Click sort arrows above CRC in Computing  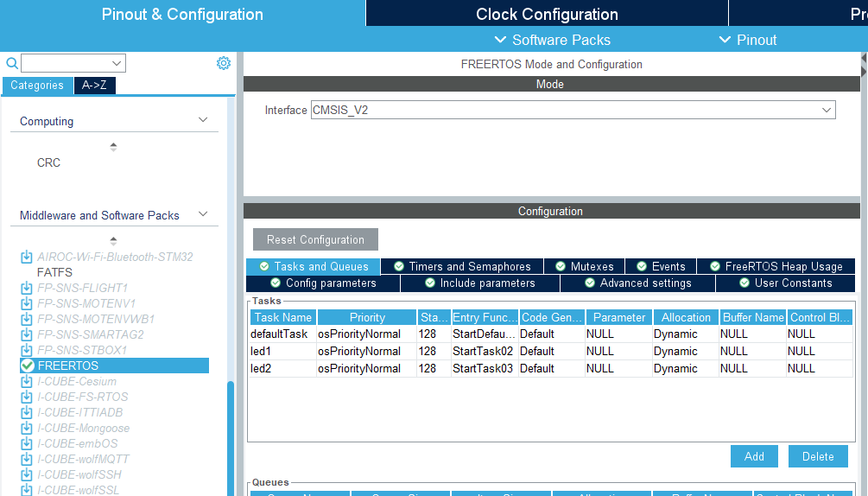[x=113, y=147]
